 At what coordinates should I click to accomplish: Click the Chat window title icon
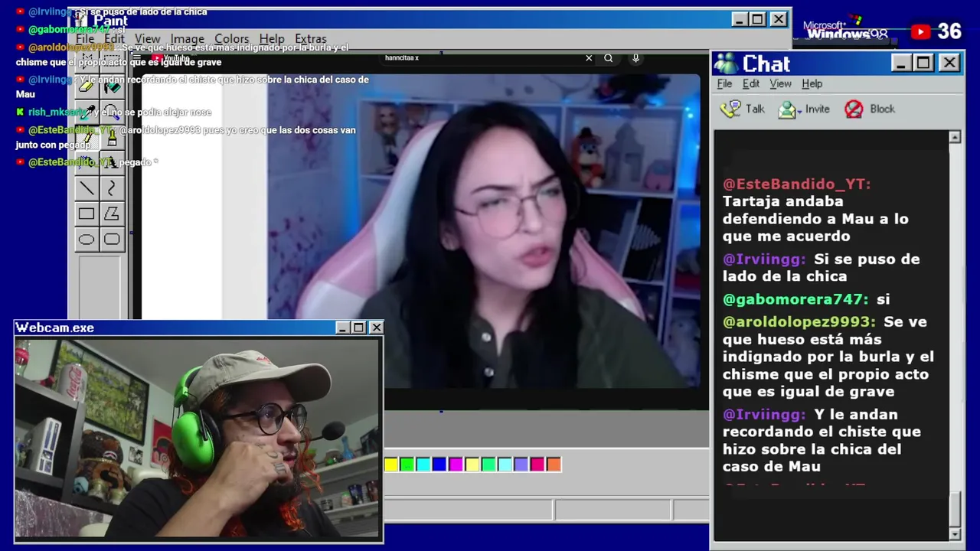725,63
